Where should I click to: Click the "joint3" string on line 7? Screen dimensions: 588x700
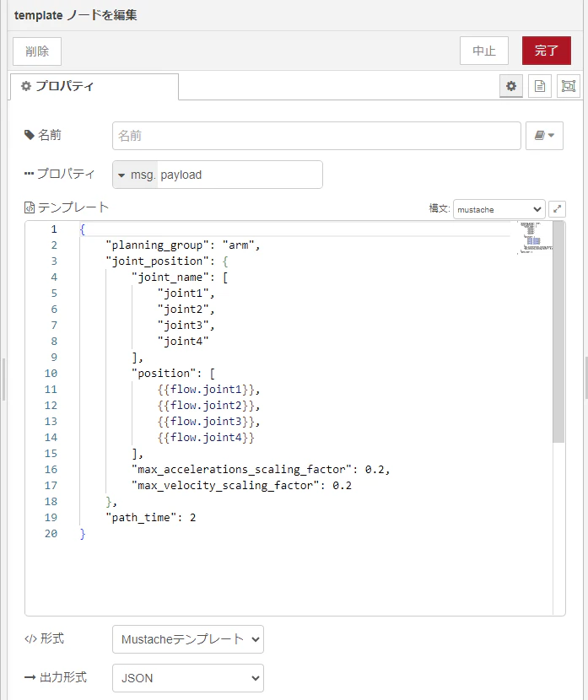coord(183,326)
